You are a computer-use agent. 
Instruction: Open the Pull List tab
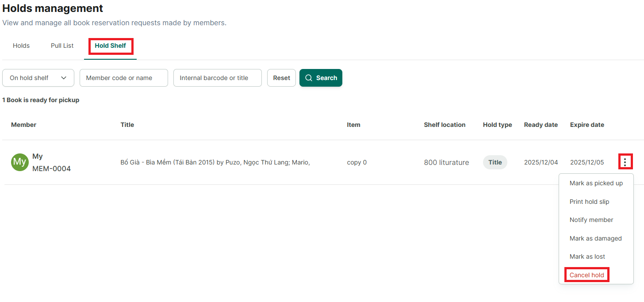click(x=62, y=46)
